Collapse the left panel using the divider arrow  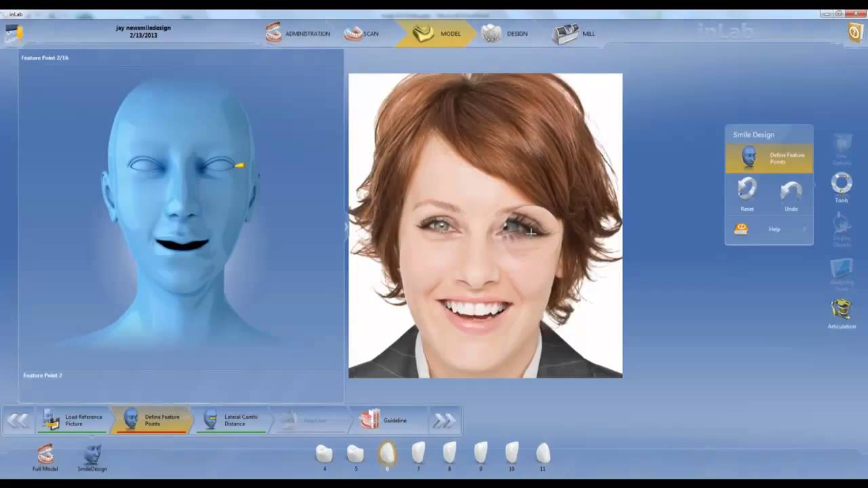coord(346,227)
